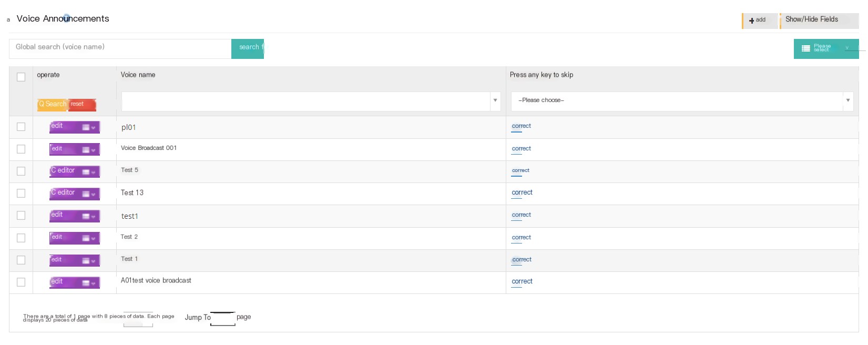Toggle the select-all checkbox in header

point(21,77)
